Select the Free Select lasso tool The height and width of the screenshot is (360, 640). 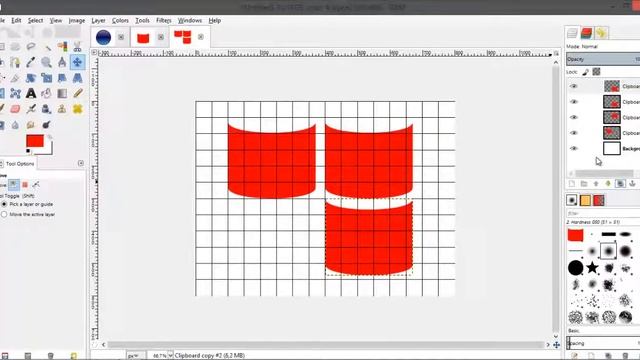coord(31,47)
